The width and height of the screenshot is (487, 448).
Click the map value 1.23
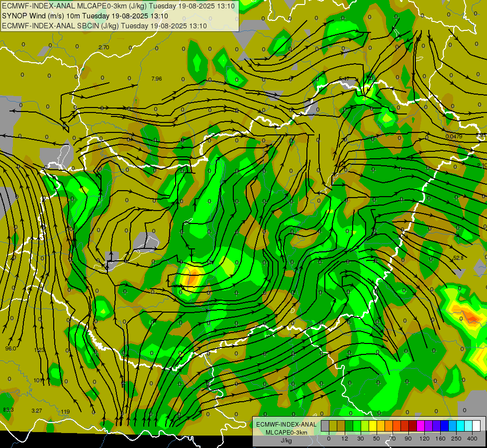[39, 350]
